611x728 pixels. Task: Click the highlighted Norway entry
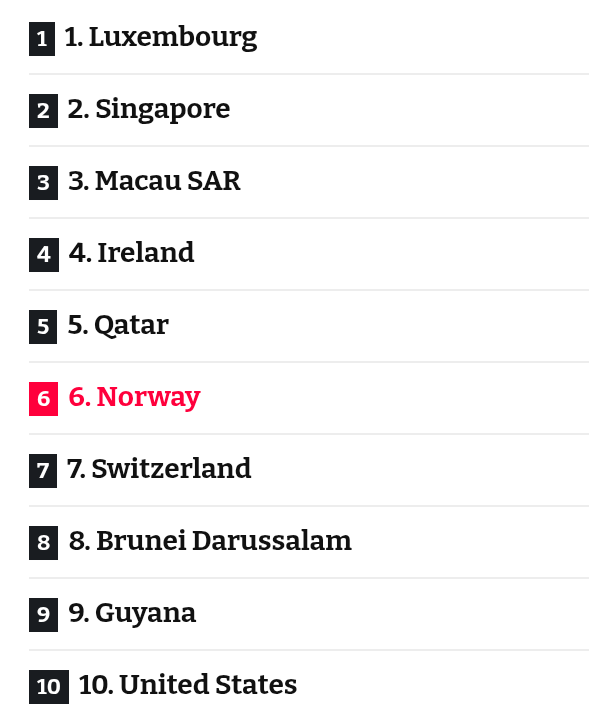(134, 398)
